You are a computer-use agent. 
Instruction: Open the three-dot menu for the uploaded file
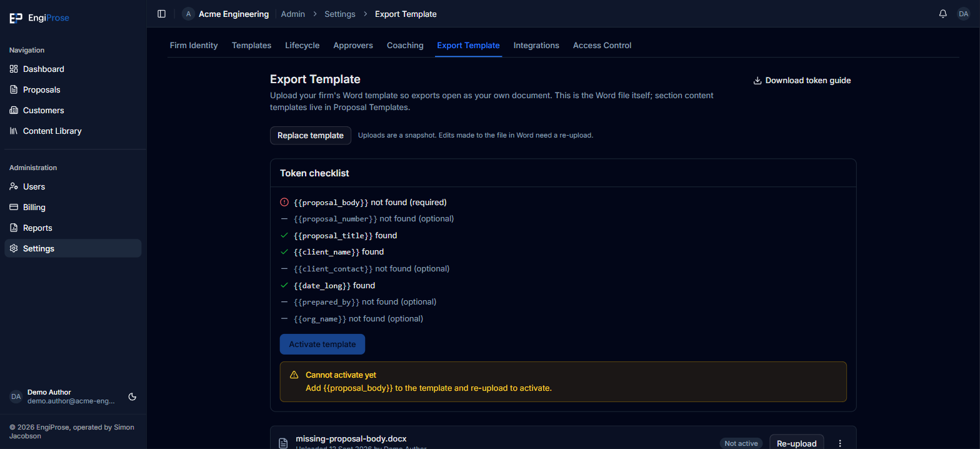(x=840, y=443)
